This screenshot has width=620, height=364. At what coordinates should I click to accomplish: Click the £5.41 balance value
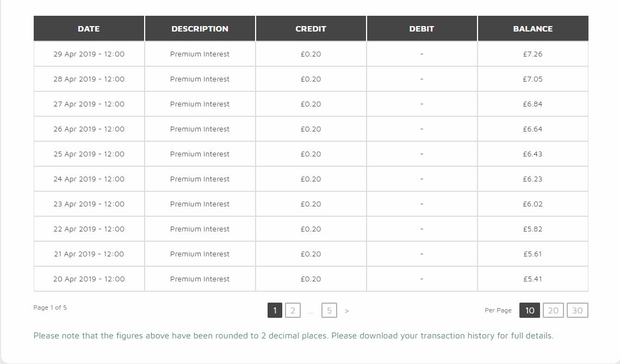coord(532,279)
